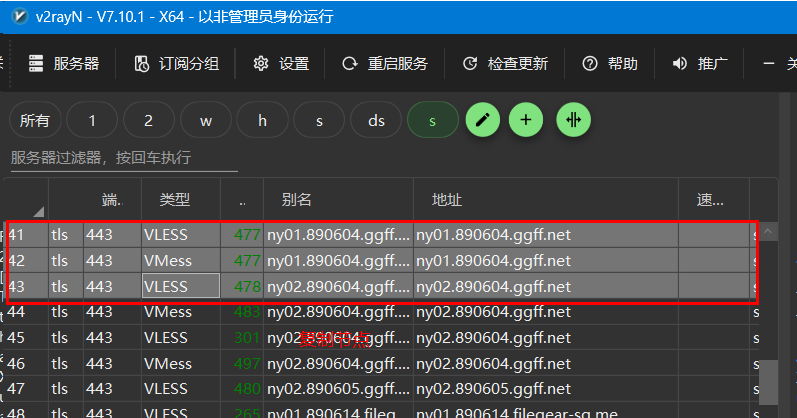The height and width of the screenshot is (418, 797).
Task: Click the scrollbar up arrow
Action: (768, 232)
